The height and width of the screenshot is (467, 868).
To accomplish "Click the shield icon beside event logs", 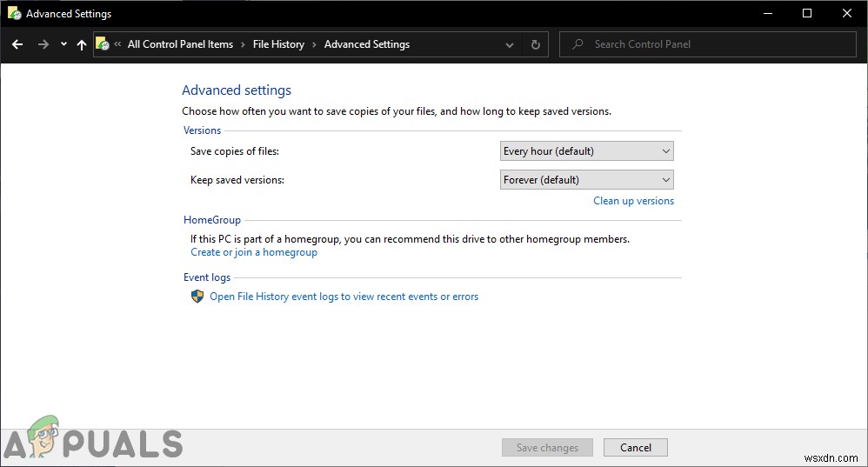I will click(x=197, y=297).
